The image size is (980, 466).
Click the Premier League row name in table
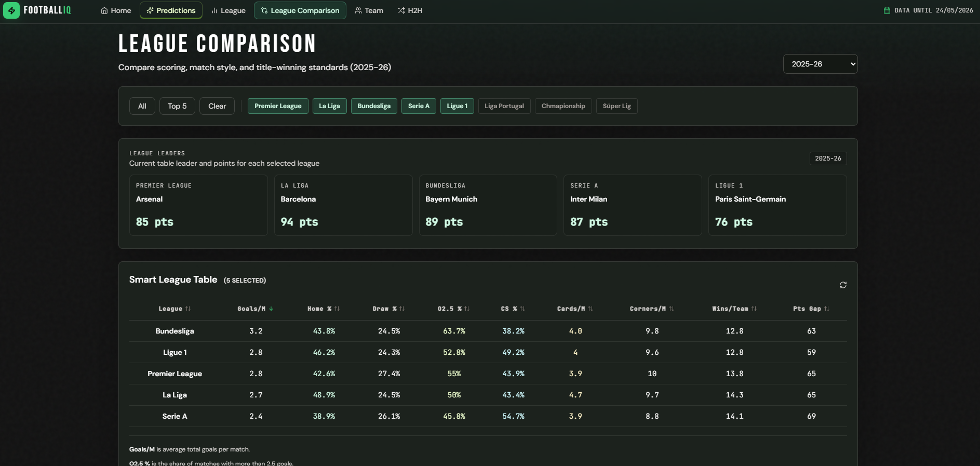pyautogui.click(x=175, y=374)
